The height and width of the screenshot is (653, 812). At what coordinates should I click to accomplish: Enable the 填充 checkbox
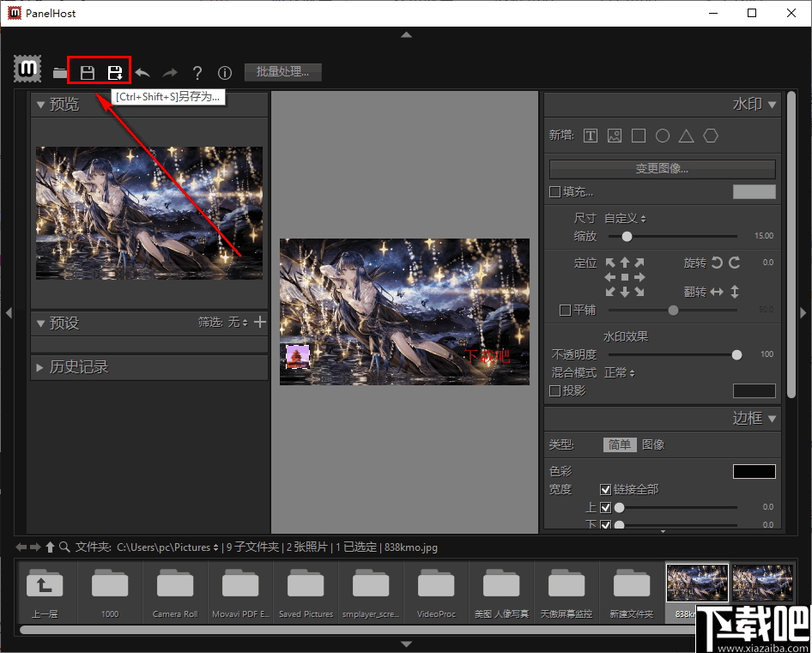[555, 191]
